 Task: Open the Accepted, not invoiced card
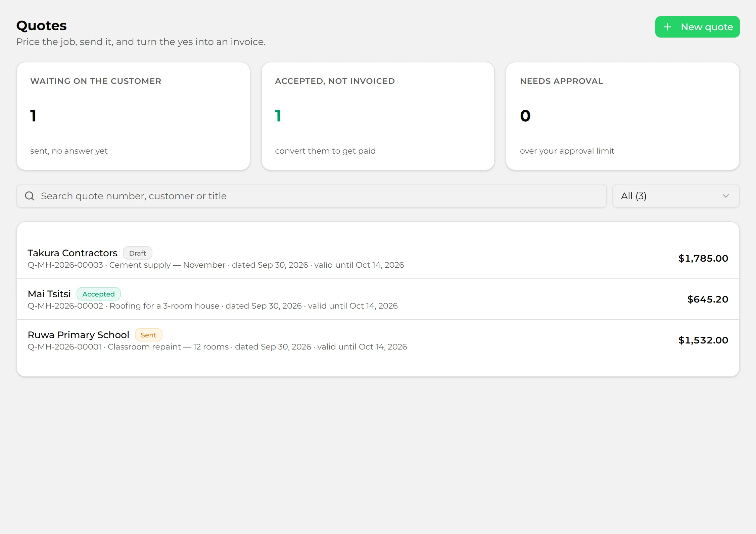pos(378,116)
